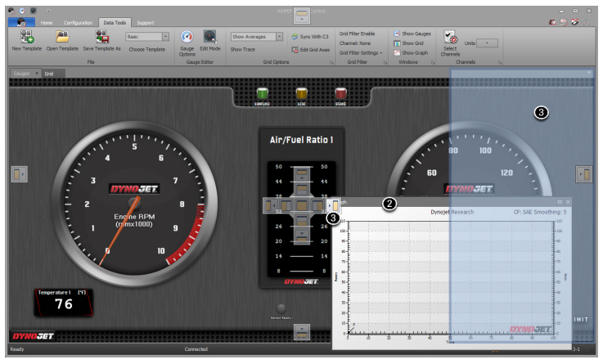This screenshot has height=364, width=603.
Task: Select the Gauges document tab
Action: (21, 74)
